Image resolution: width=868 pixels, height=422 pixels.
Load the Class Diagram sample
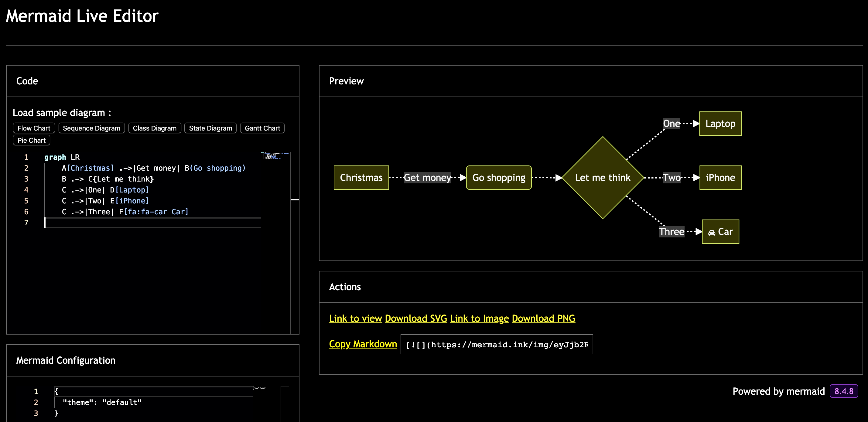point(154,128)
